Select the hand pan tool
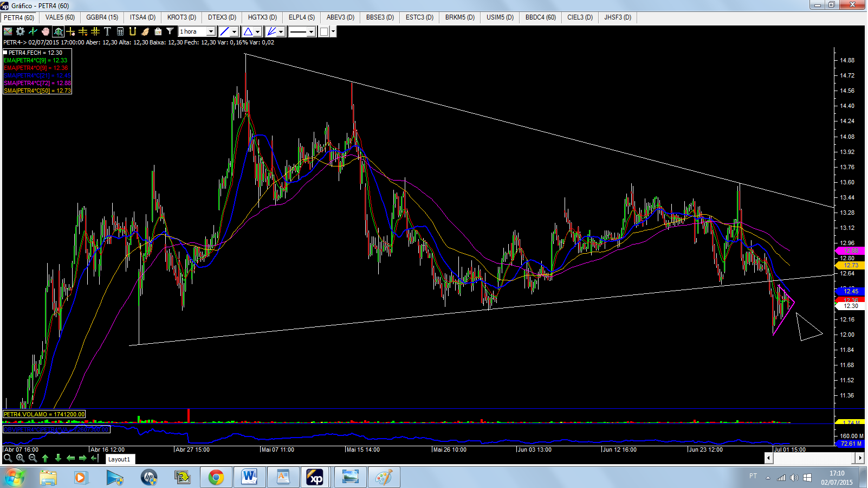 tap(46, 31)
